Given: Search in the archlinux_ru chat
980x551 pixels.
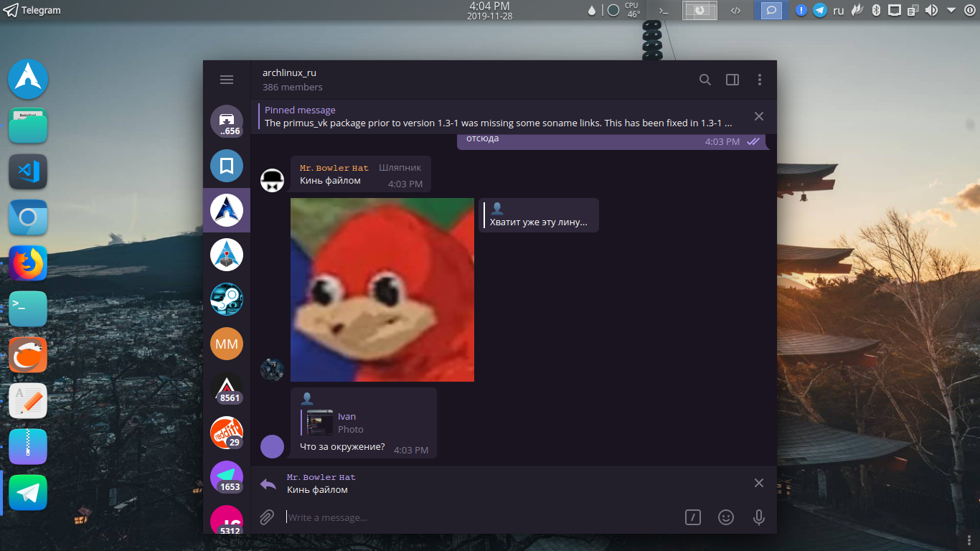Looking at the screenshot, I should 705,80.
